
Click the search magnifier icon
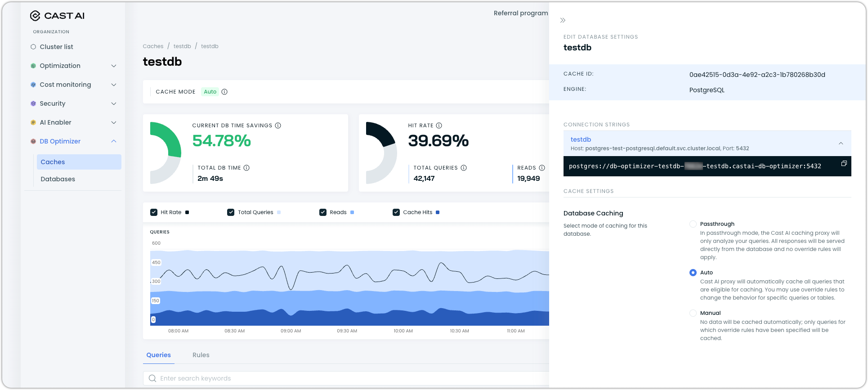(152, 378)
